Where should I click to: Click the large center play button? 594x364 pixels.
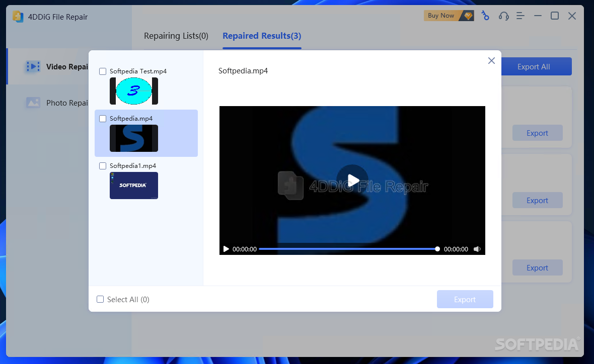coord(352,180)
